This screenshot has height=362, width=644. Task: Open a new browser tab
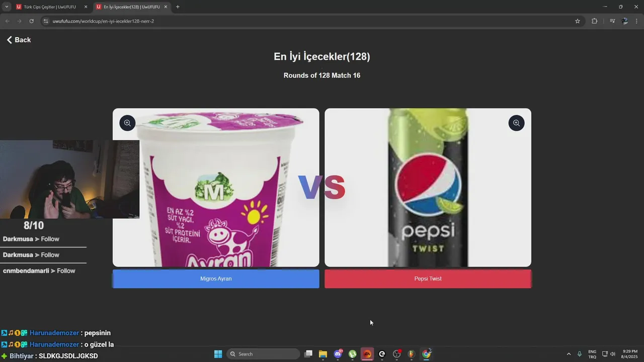pos(178,7)
